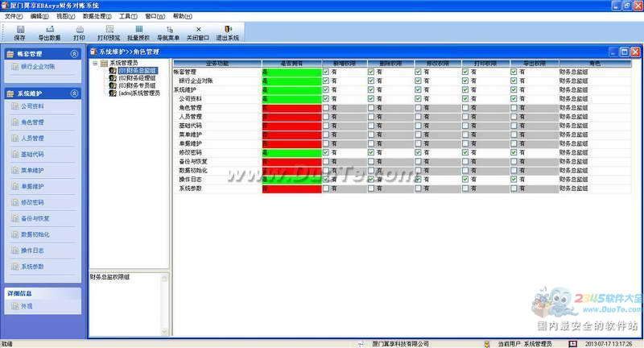Select the [02]财务经理组 role in tree

(137, 78)
